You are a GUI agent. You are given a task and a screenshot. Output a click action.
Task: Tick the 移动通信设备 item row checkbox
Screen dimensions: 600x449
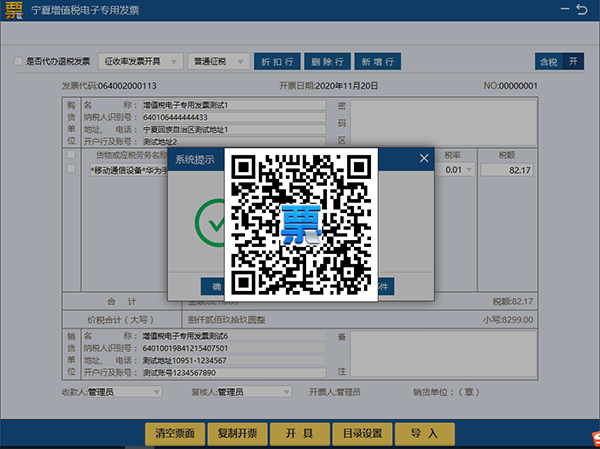tap(71, 168)
